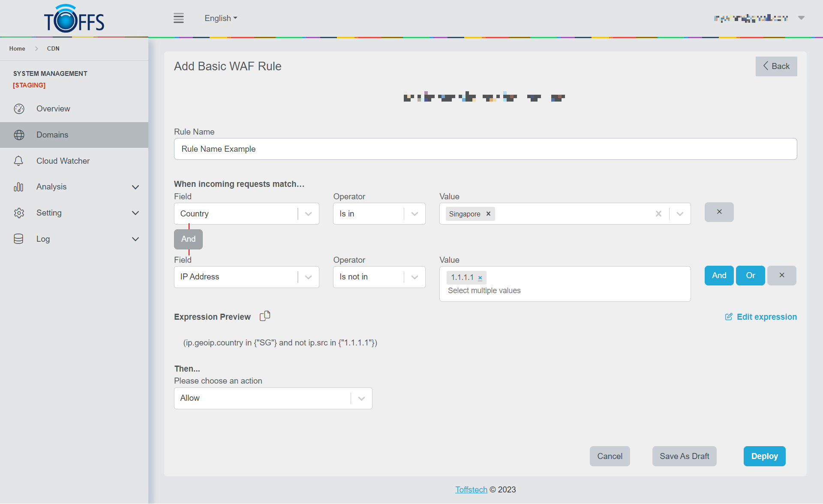Click the Edit expression link
Image resolution: width=823 pixels, height=504 pixels.
tap(760, 317)
